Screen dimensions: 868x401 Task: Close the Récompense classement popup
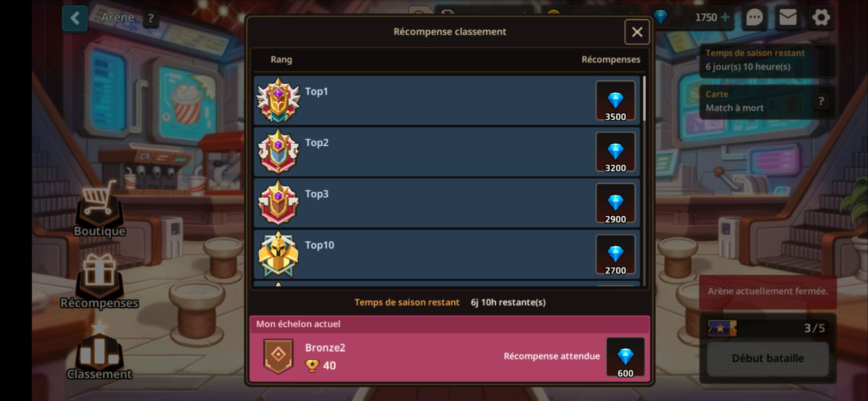click(x=637, y=32)
